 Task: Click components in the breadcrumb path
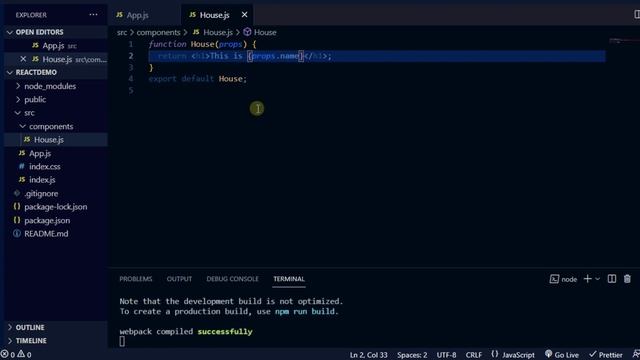[x=158, y=32]
